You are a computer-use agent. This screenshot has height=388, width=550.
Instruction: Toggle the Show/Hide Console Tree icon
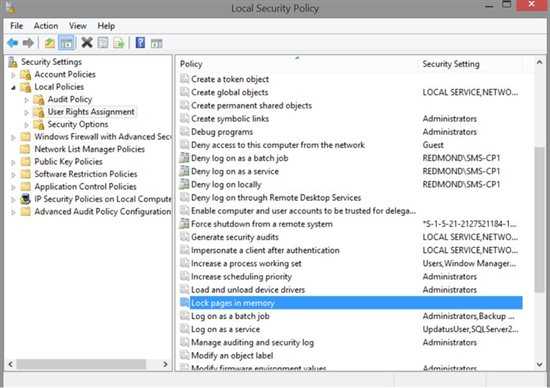(x=67, y=43)
